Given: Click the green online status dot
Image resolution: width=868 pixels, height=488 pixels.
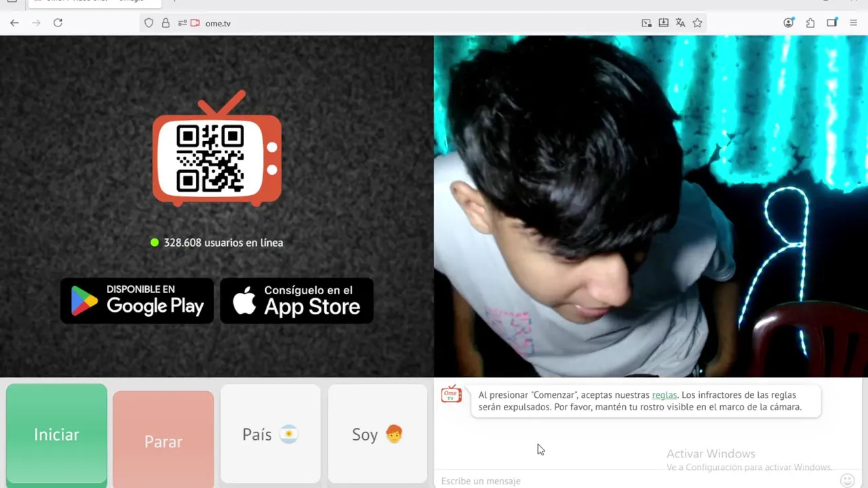Looking at the screenshot, I should [155, 243].
